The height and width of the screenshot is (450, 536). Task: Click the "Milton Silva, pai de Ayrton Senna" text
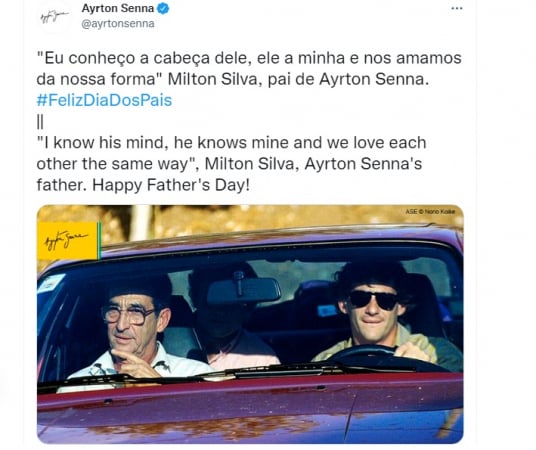point(297,79)
